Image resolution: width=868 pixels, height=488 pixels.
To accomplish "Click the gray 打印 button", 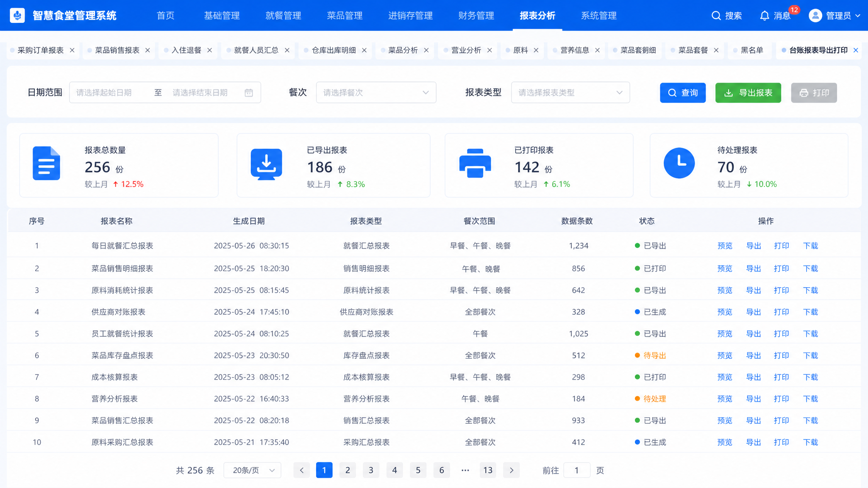I will (x=814, y=93).
